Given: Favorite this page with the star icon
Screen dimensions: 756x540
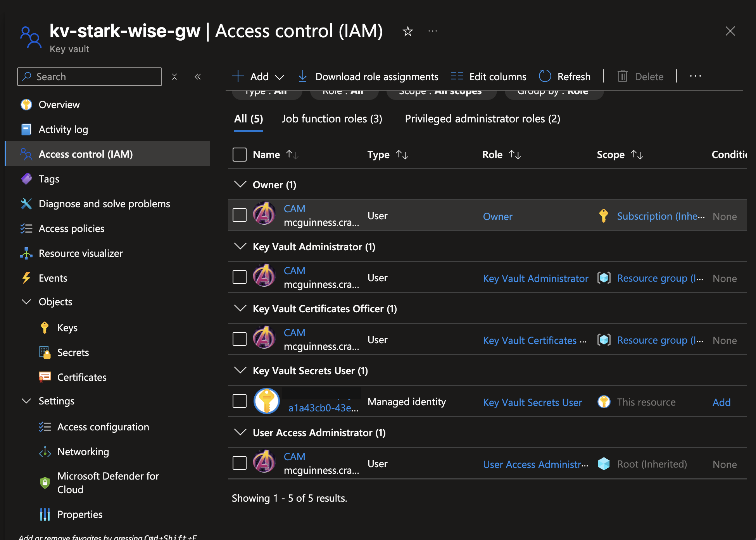Looking at the screenshot, I should click(407, 31).
